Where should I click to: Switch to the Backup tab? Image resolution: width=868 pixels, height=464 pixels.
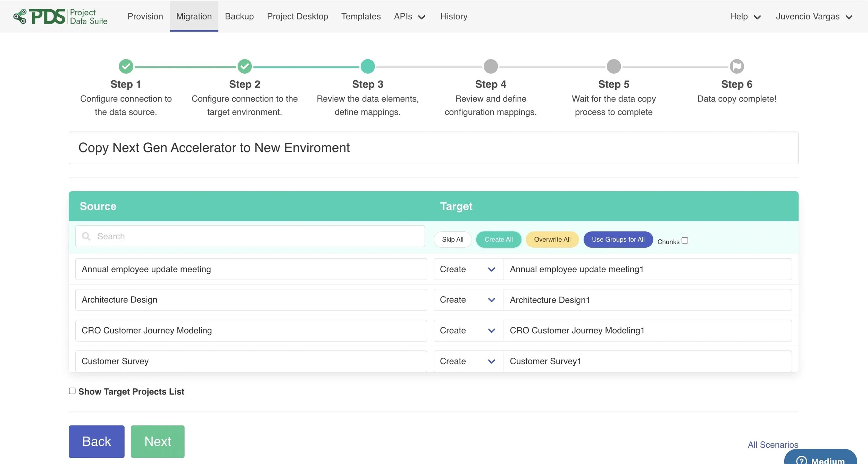[239, 17]
